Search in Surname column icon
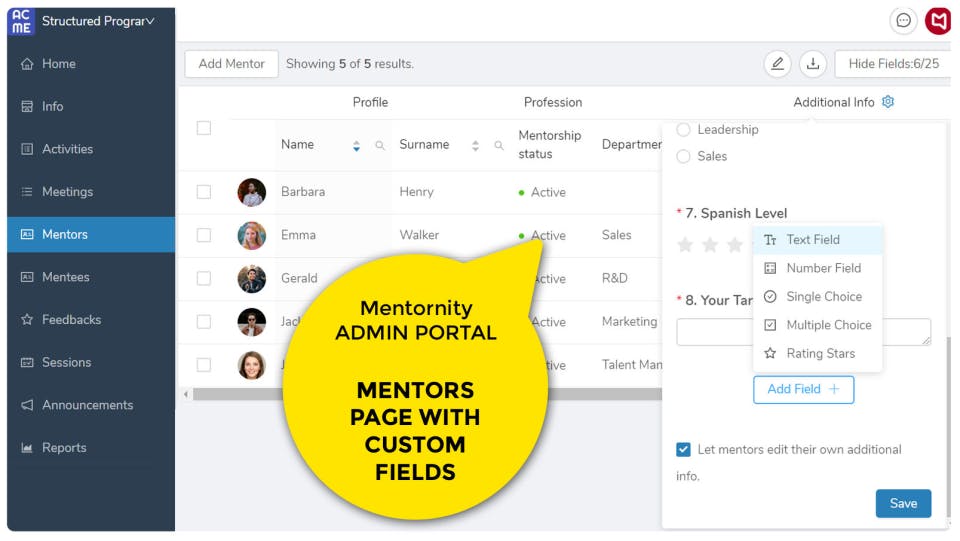The image size is (960, 541). [x=499, y=146]
